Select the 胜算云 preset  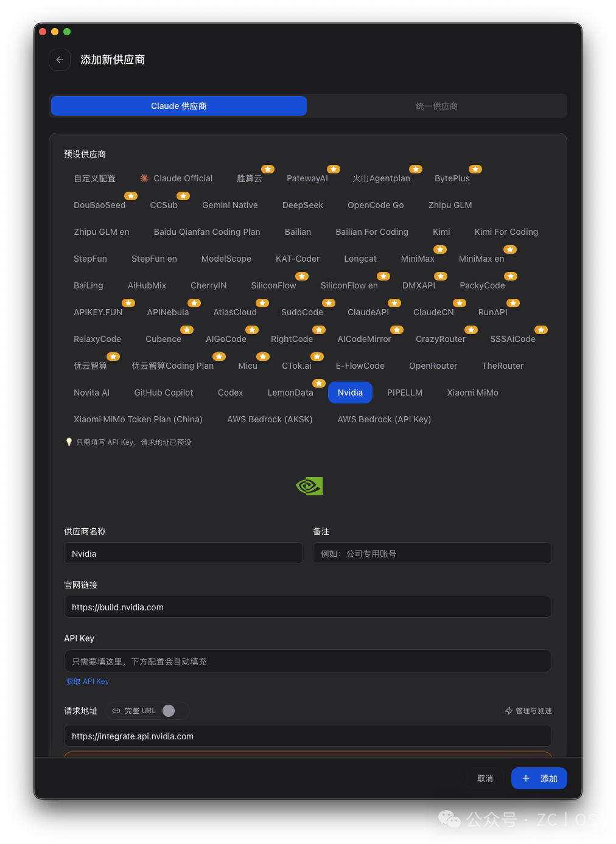250,178
